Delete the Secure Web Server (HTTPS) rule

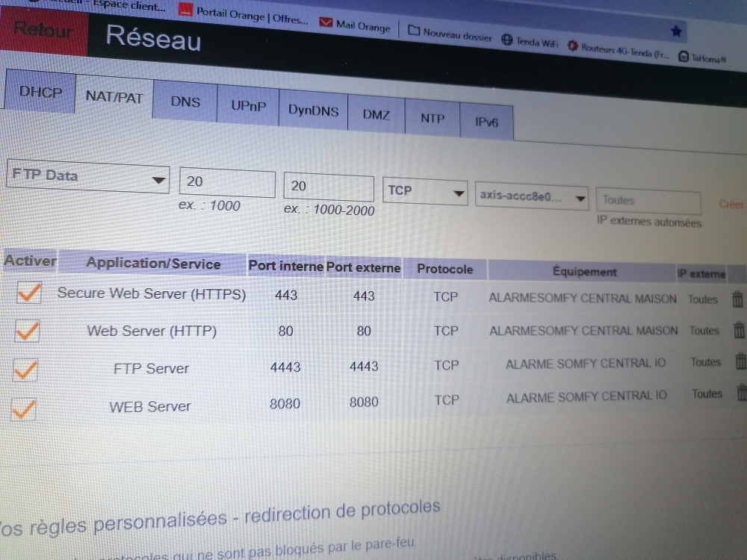[737, 299]
